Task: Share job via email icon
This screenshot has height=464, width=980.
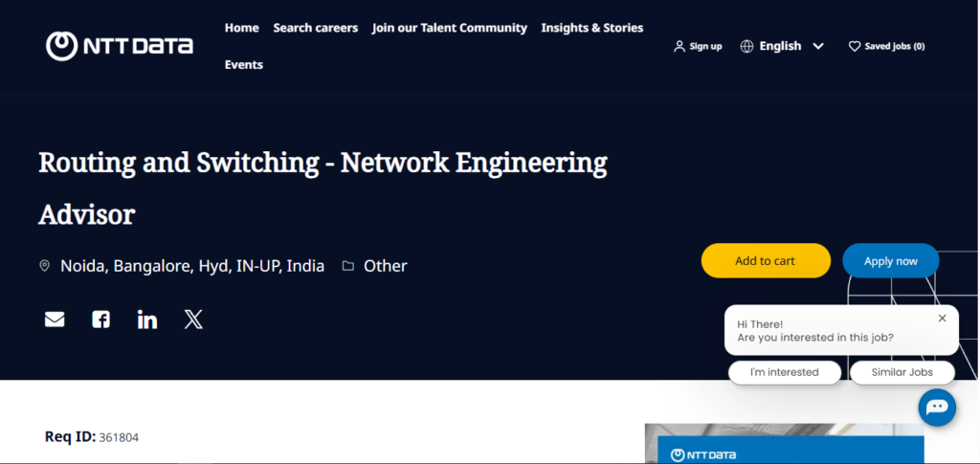Action: [55, 320]
